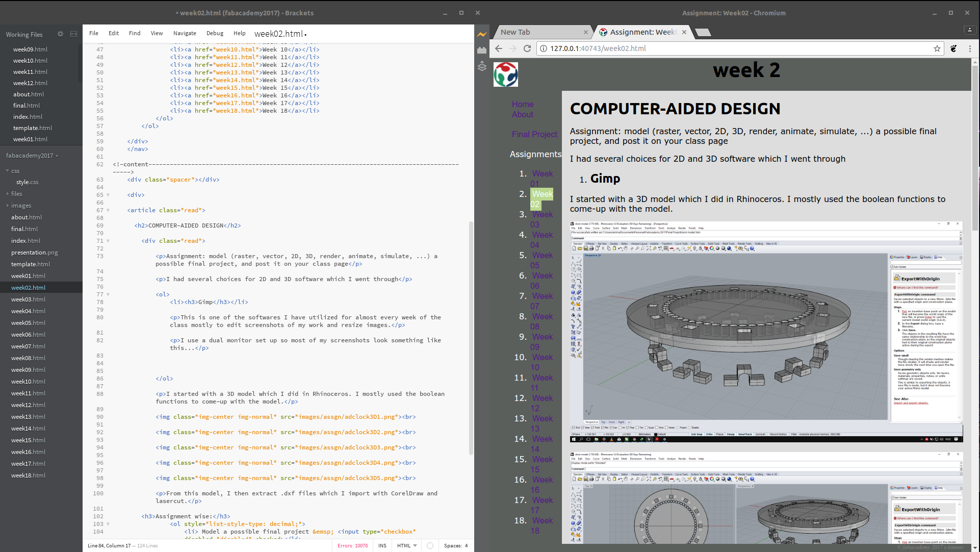Open the Help menu in Brackets
Viewport: 980px width, 552px height.
point(239,33)
